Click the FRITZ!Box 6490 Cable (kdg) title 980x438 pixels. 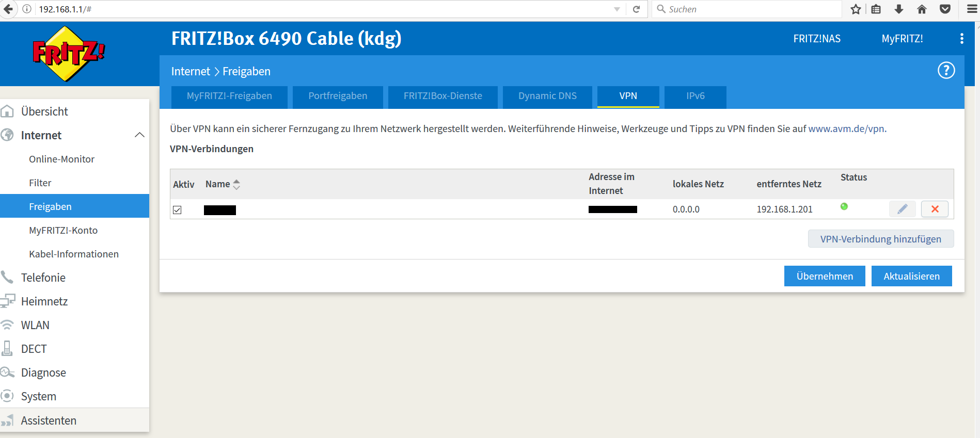tap(287, 39)
